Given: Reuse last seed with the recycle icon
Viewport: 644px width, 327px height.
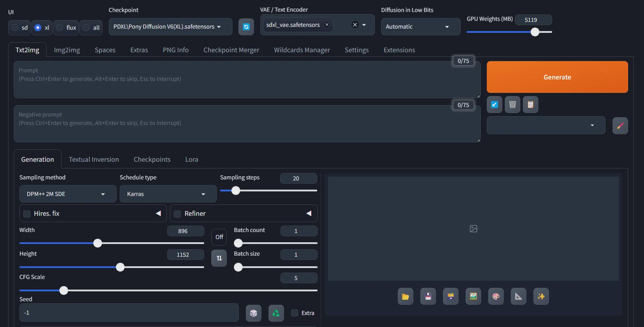Looking at the screenshot, I should pyautogui.click(x=276, y=313).
